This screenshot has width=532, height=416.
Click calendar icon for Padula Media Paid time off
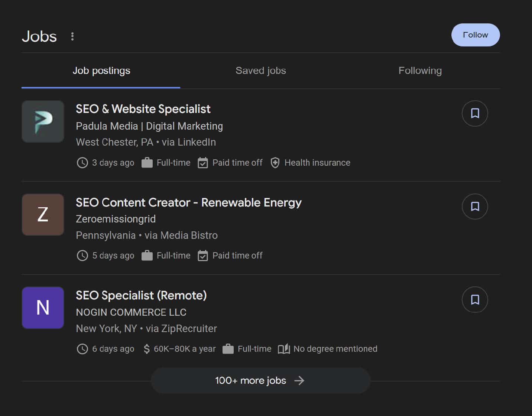pyautogui.click(x=203, y=163)
